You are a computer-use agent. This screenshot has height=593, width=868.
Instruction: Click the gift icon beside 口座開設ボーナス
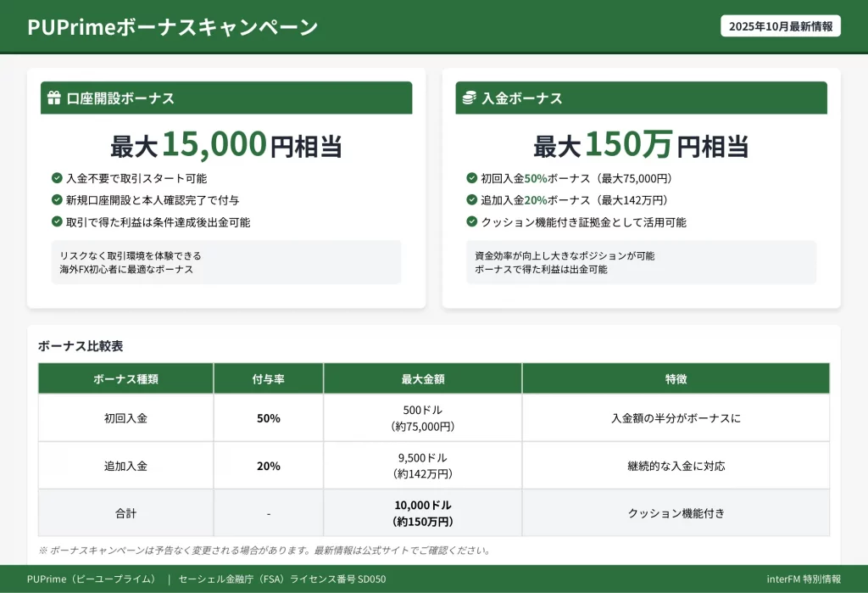pos(54,98)
